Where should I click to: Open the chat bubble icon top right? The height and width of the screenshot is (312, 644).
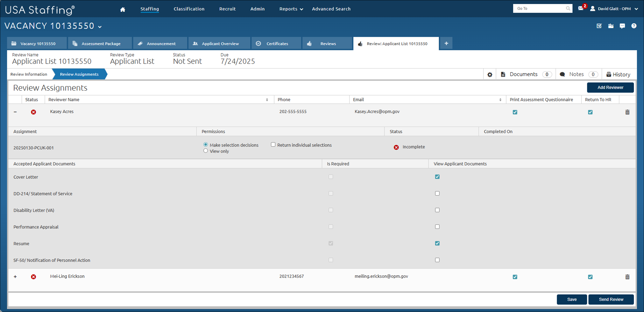(622, 26)
